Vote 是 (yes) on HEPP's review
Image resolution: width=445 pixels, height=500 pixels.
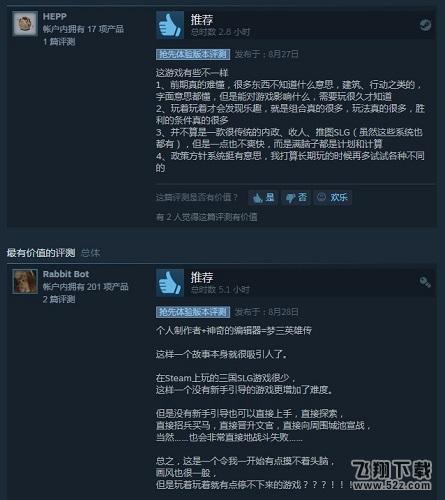(263, 198)
